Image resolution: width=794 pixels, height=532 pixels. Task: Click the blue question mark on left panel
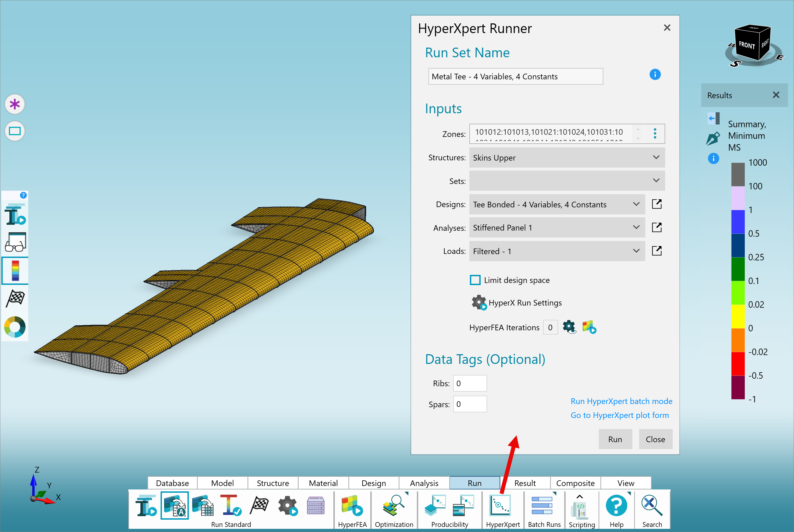point(23,195)
